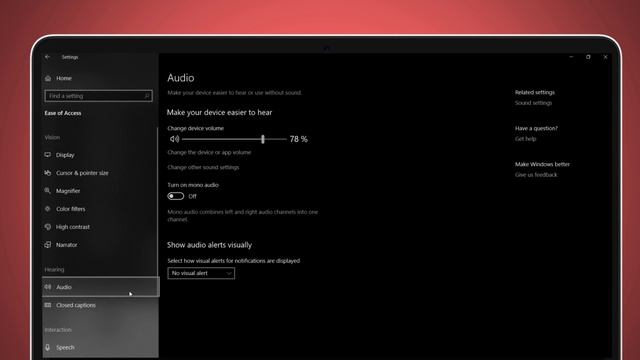
Task: Click the High contrast sidebar icon
Action: point(48,227)
